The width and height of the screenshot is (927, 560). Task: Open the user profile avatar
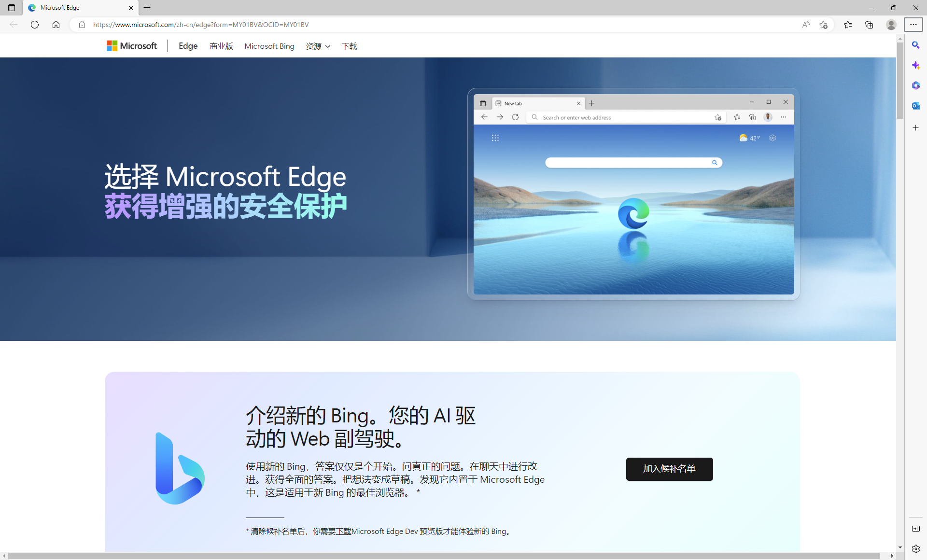pyautogui.click(x=891, y=25)
